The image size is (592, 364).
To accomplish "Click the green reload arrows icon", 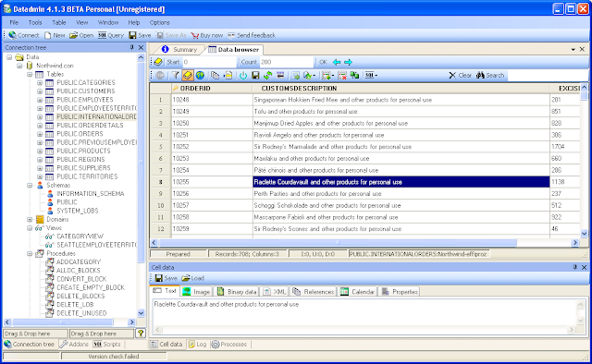I will 268,76.
